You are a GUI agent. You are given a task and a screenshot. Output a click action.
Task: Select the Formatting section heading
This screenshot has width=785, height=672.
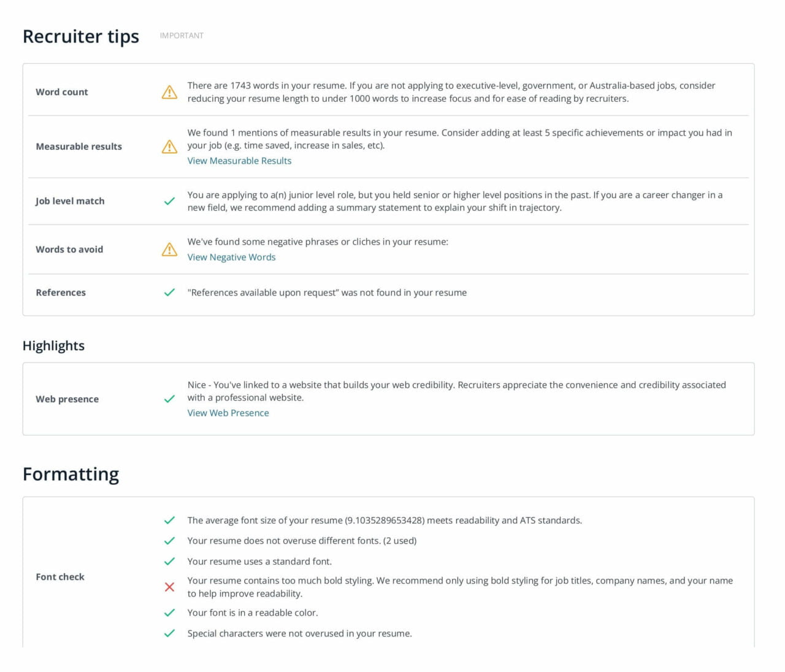point(71,474)
